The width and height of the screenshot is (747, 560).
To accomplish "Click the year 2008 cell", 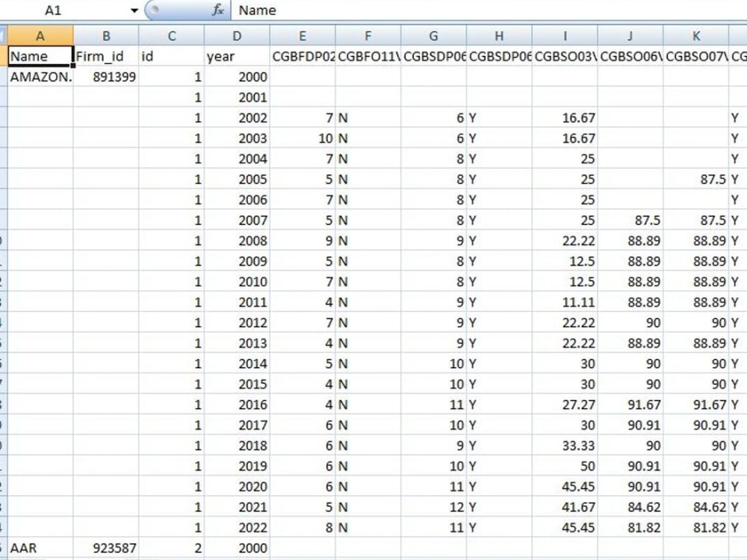I will [x=238, y=240].
